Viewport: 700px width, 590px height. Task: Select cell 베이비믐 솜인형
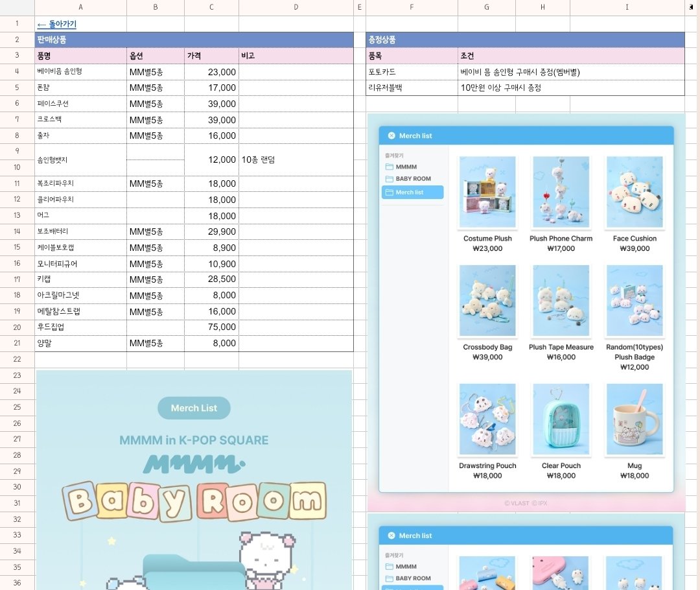[x=80, y=71]
